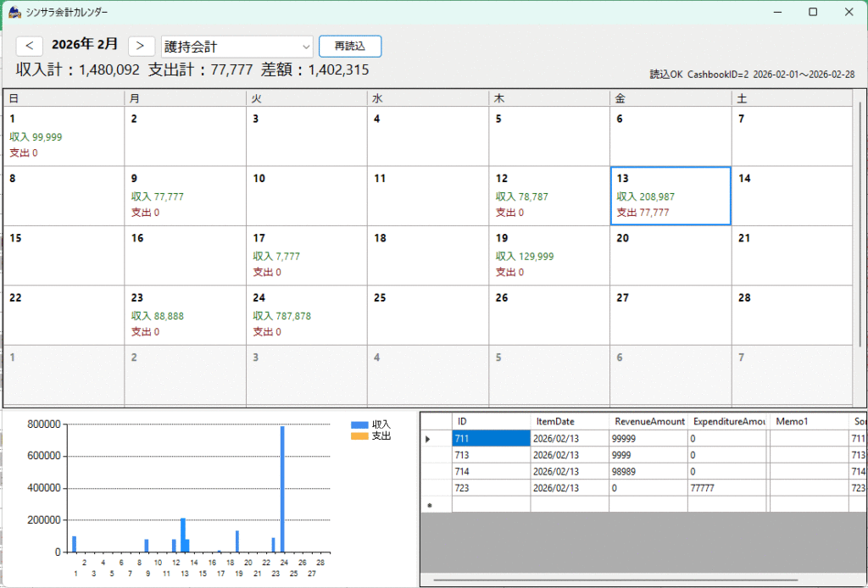Viewport: 868px width, 588px height.
Task: Click the new-row asterisk marker in grid
Action: [429, 505]
